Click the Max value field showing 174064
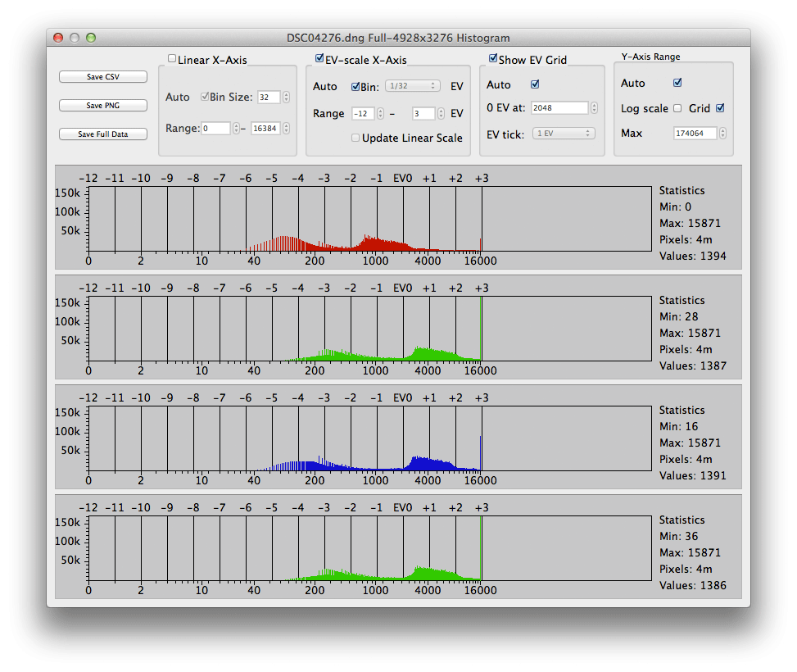This screenshot has width=797, height=672. [695, 133]
